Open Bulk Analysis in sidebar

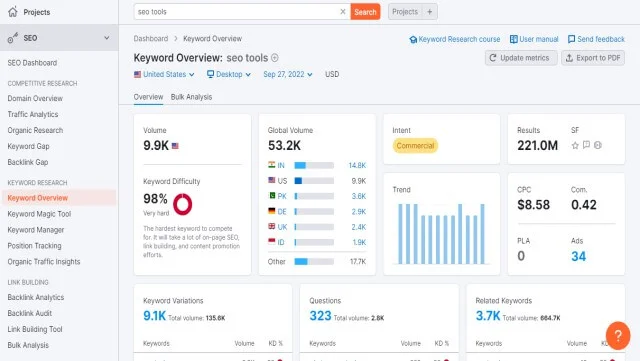pyautogui.click(x=28, y=345)
